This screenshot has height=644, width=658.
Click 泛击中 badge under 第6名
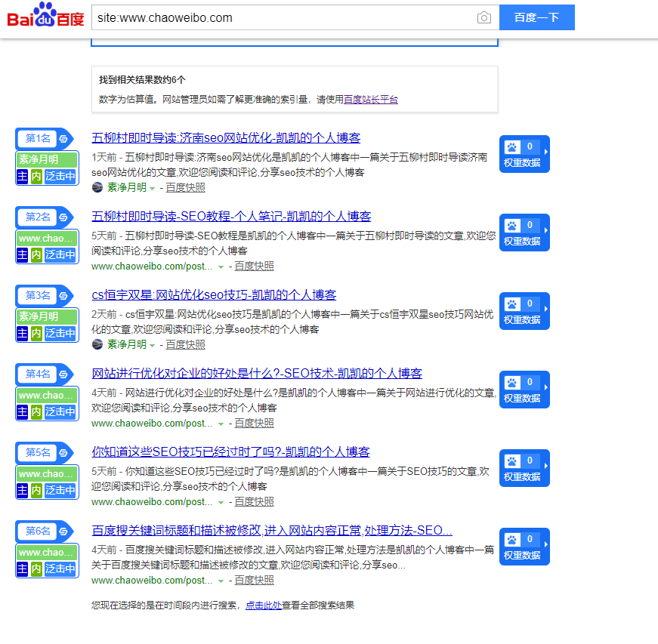coord(60,569)
